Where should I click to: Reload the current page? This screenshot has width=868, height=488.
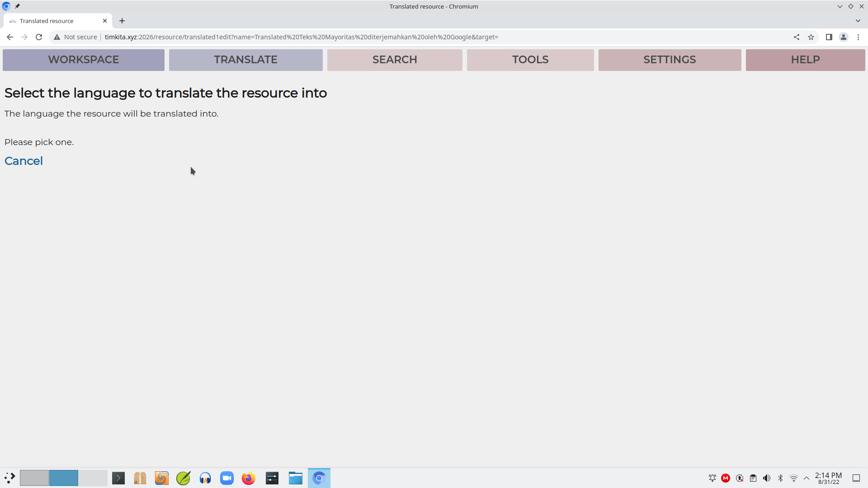(39, 37)
